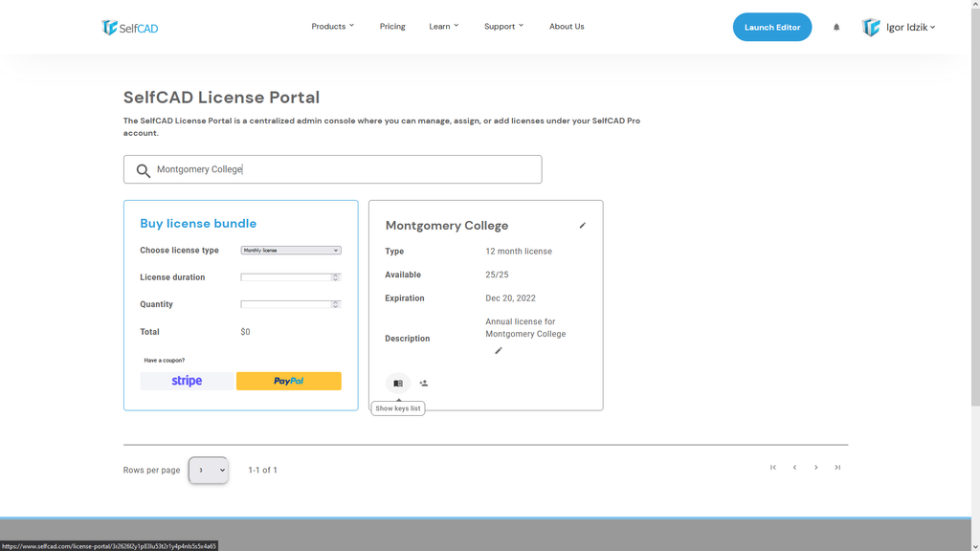Click Dec 20, 2022 expiration date
980x551 pixels.
pos(510,298)
